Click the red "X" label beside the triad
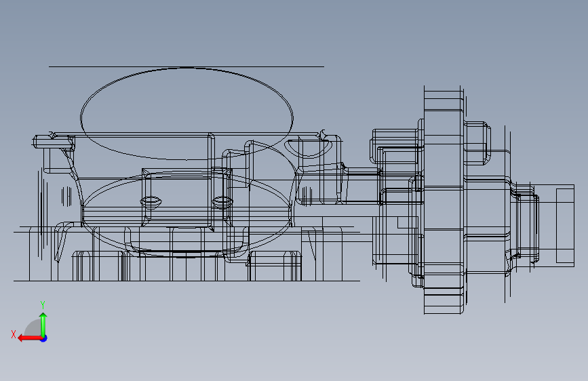This screenshot has height=381, width=588. click(14, 334)
